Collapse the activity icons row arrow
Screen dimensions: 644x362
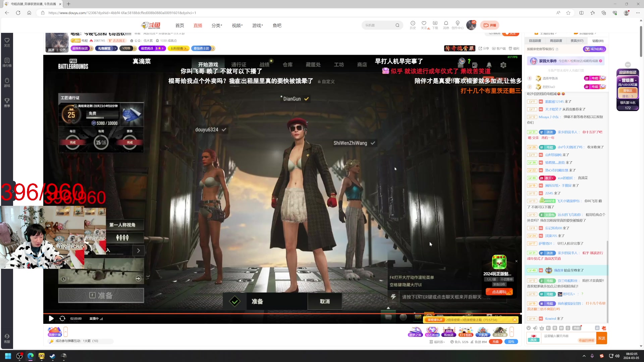point(512,332)
